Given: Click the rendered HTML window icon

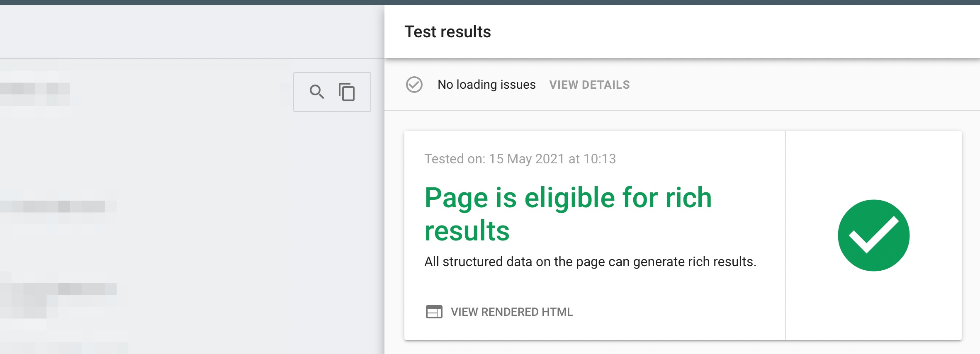Looking at the screenshot, I should click(x=434, y=312).
